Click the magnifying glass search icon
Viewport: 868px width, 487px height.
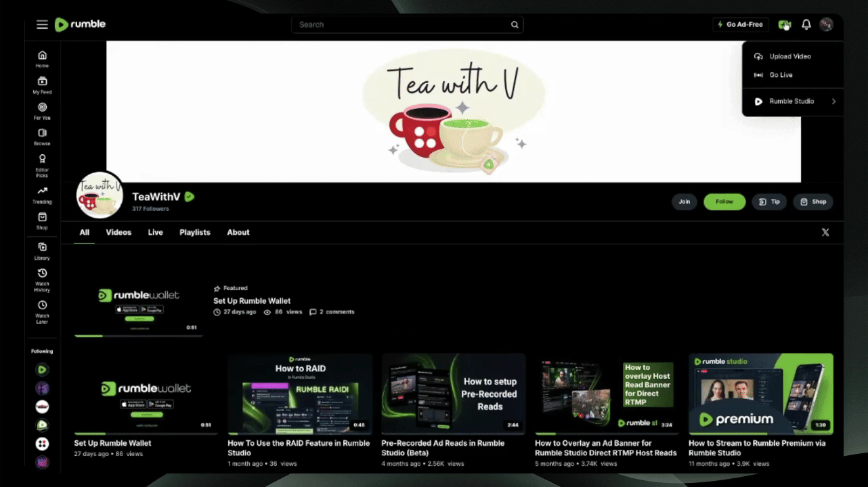(515, 25)
